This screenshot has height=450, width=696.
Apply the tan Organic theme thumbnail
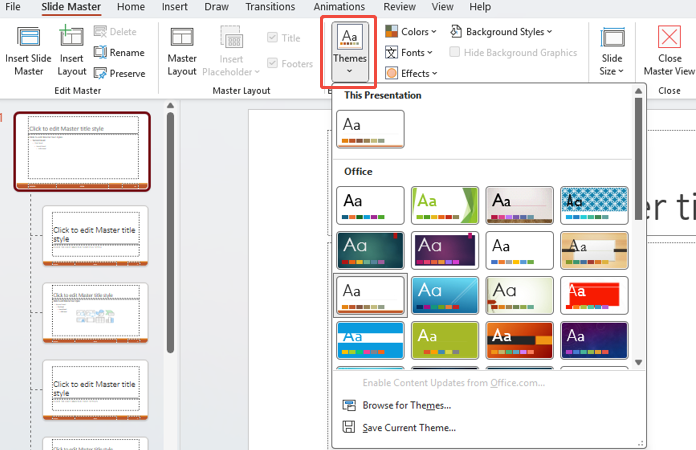[x=594, y=250]
